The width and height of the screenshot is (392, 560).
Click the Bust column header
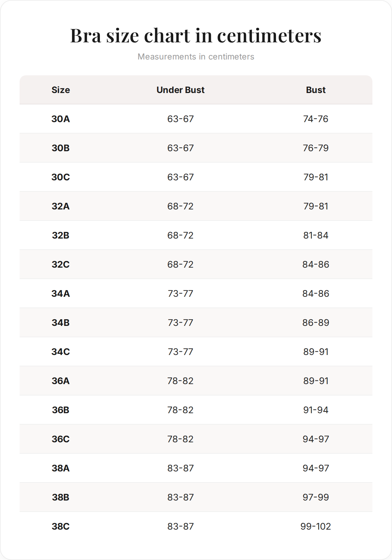(x=316, y=90)
